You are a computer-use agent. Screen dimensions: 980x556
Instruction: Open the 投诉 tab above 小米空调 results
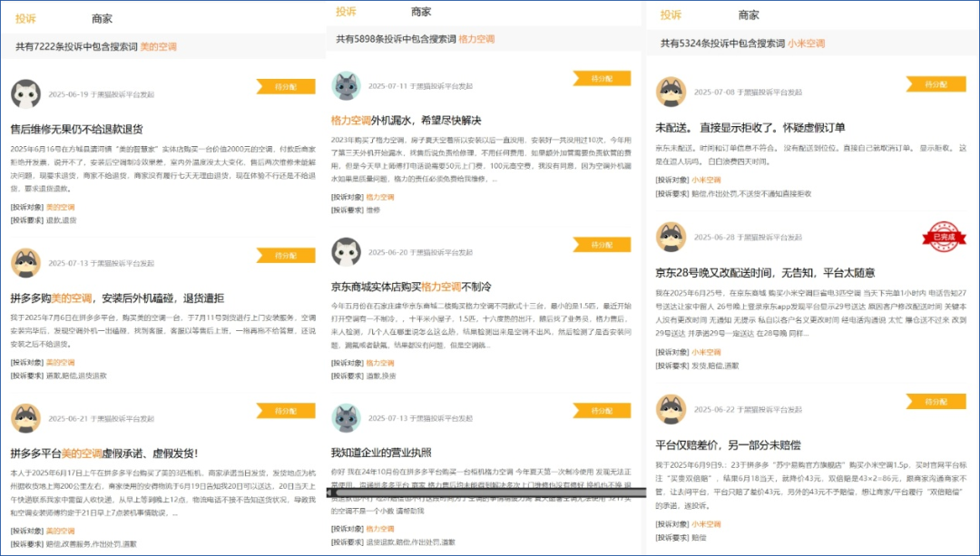pyautogui.click(x=671, y=15)
